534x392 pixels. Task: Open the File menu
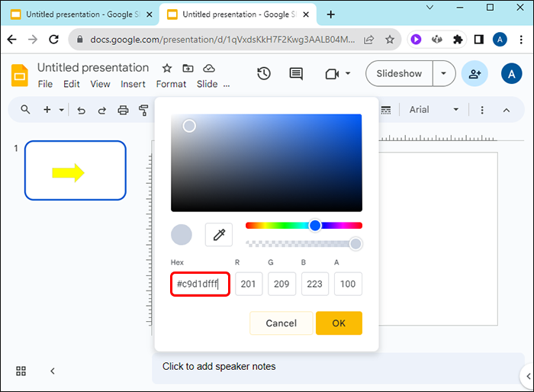[45, 84]
